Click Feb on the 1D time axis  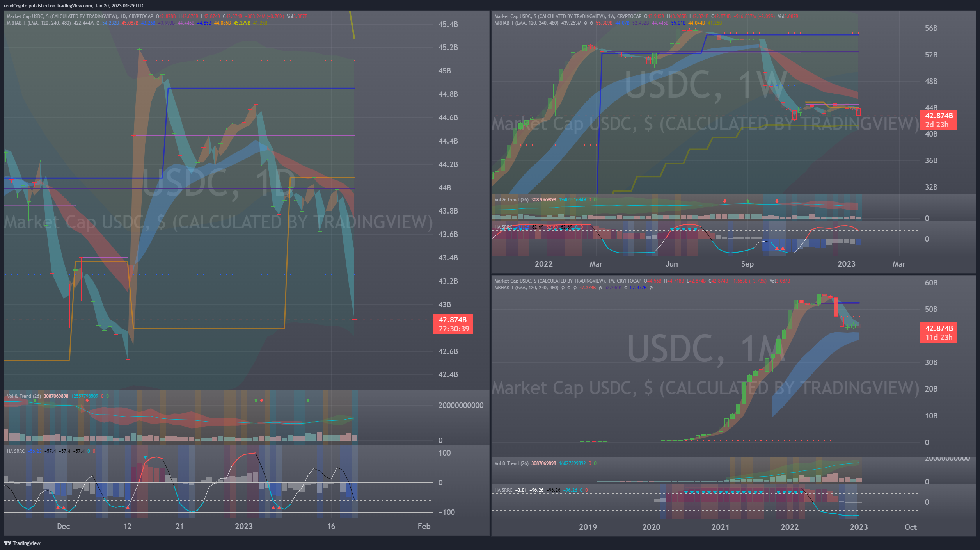pyautogui.click(x=424, y=526)
